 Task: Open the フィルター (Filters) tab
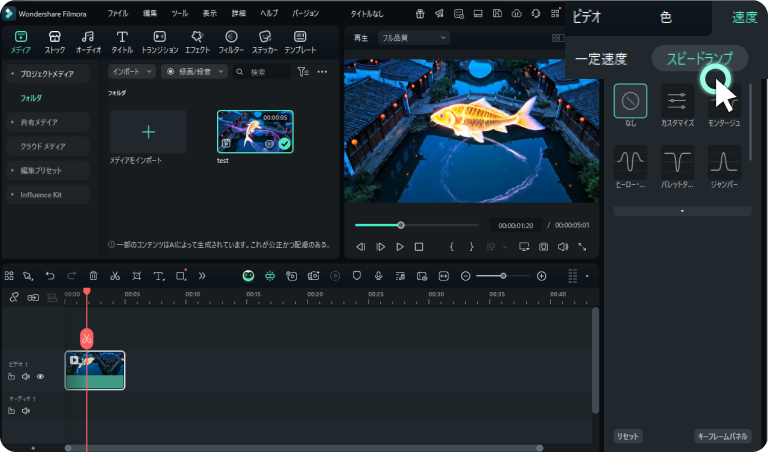(x=231, y=42)
